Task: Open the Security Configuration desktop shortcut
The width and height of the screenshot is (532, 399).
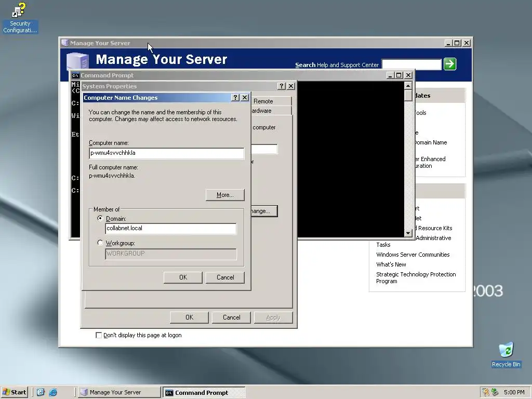Action: tap(20, 18)
